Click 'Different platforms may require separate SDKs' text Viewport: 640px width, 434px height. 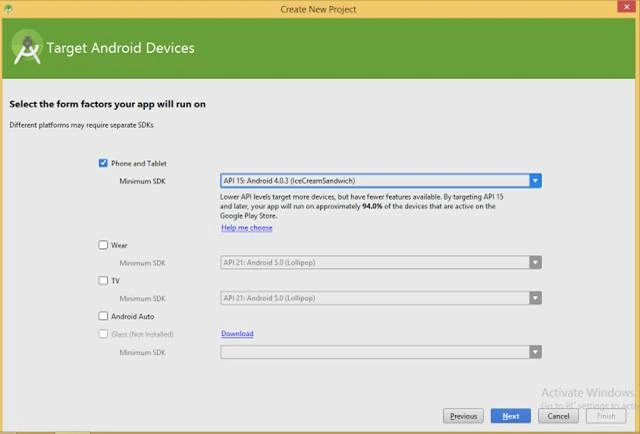(81, 125)
